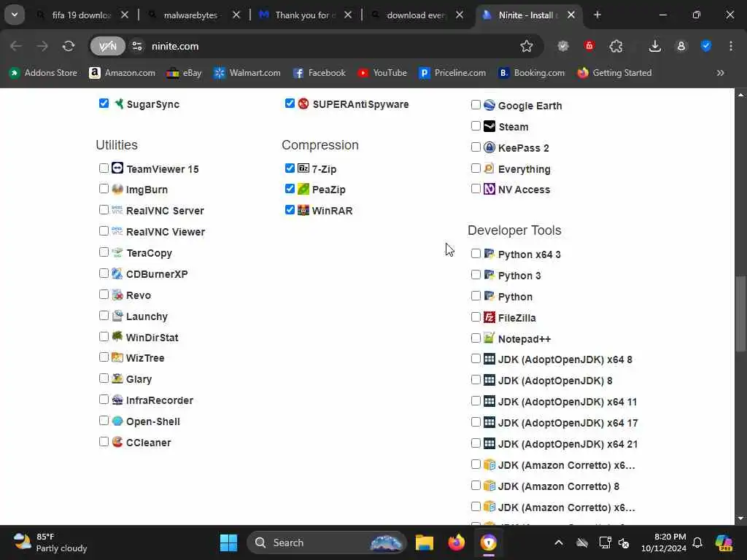Click the VPN badge in address bar
747x560 pixels.
pos(108,46)
